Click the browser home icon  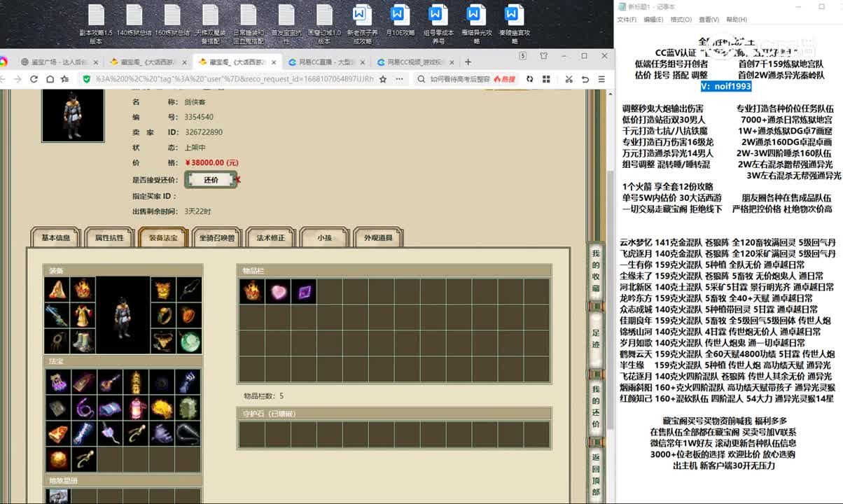49,79
